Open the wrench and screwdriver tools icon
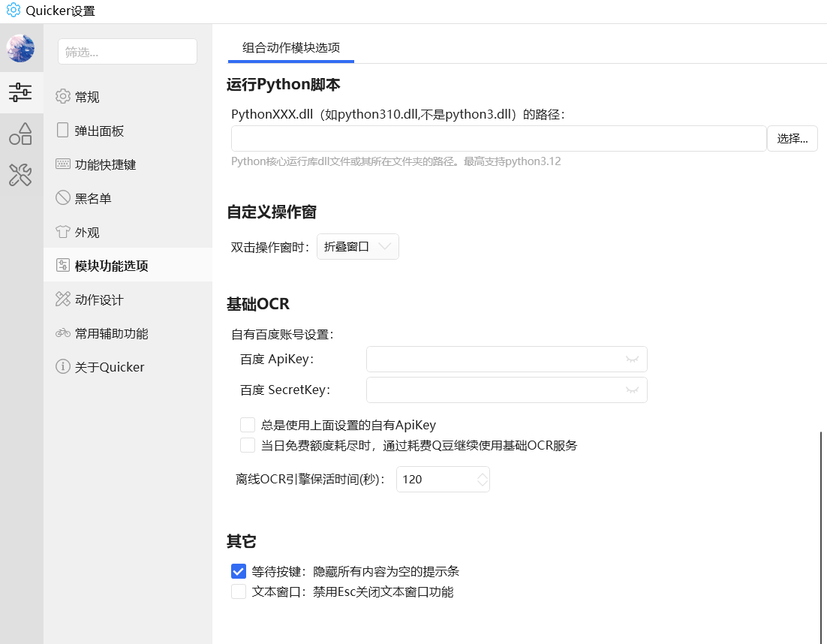 tap(20, 175)
